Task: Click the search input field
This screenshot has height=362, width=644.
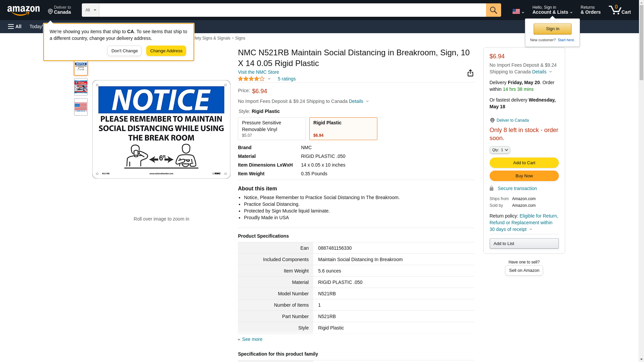Action: click(x=292, y=10)
